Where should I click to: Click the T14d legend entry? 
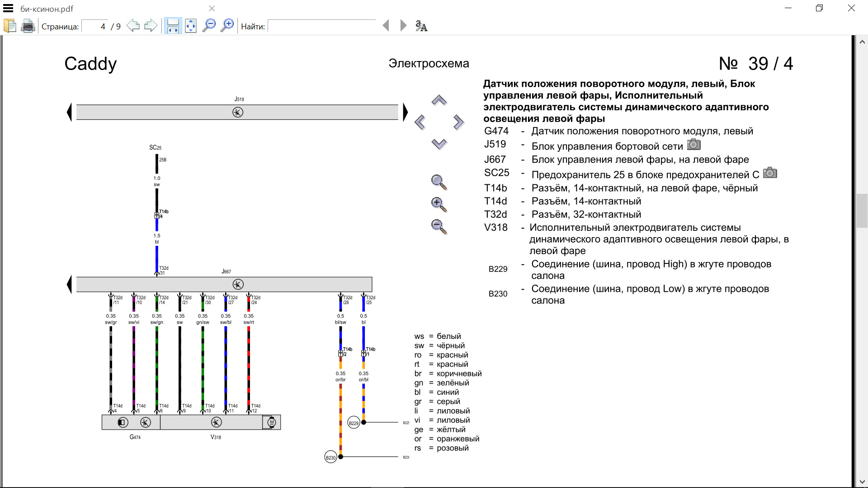tap(563, 201)
